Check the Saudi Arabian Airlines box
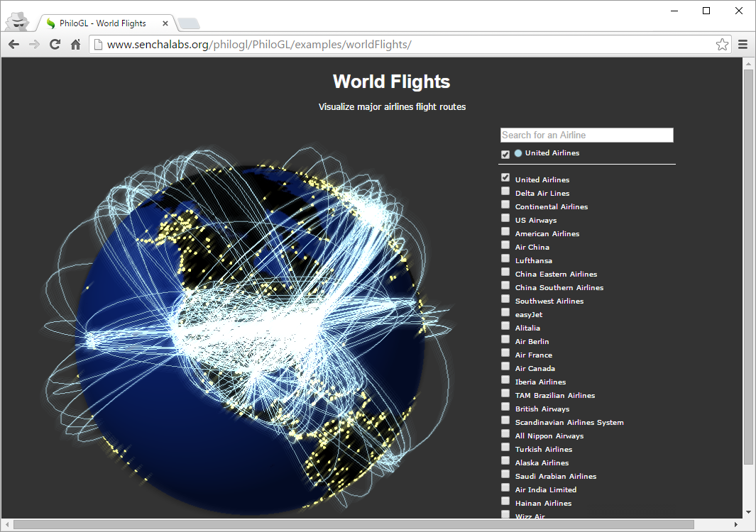 [505, 475]
